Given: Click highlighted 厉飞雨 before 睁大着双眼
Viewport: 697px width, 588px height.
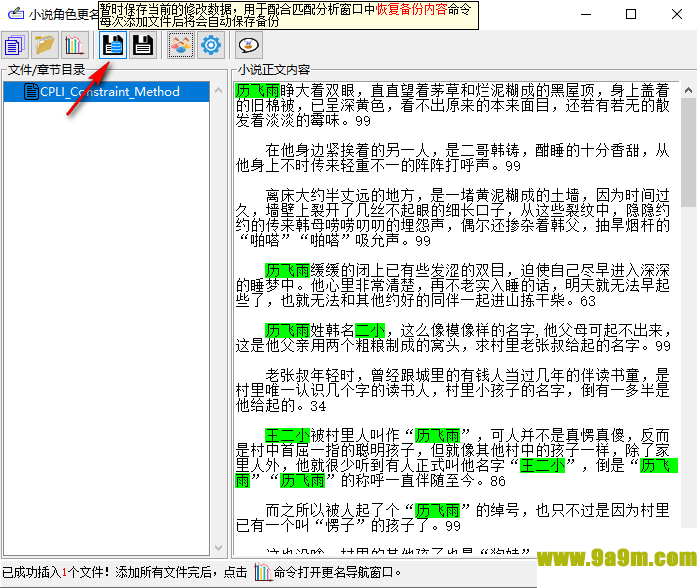Looking at the screenshot, I should 257,91.
